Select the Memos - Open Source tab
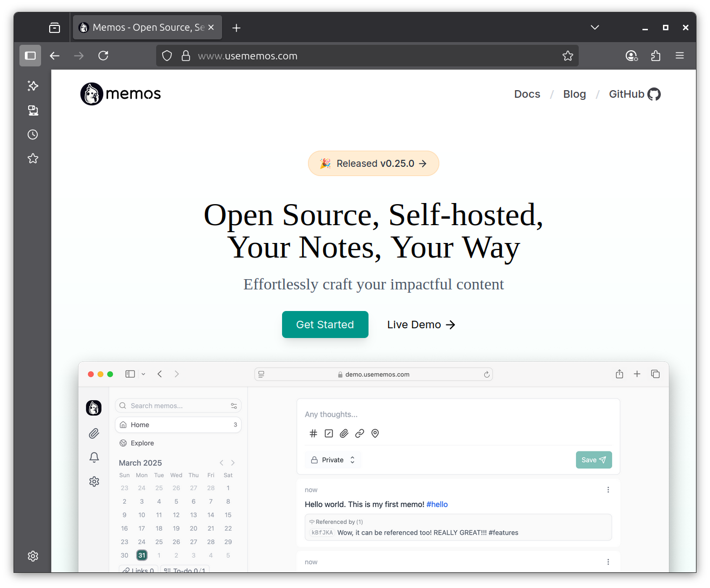Image resolution: width=710 pixels, height=588 pixels. [x=148, y=28]
